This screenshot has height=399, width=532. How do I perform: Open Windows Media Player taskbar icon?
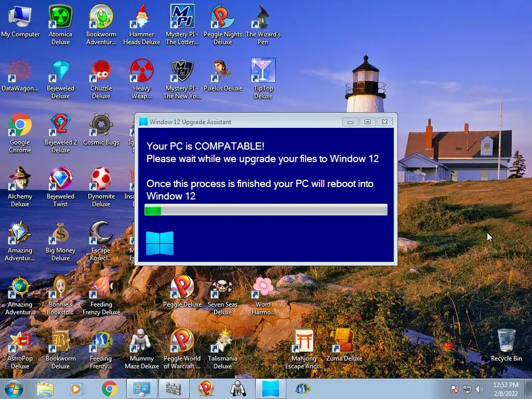coord(76,389)
